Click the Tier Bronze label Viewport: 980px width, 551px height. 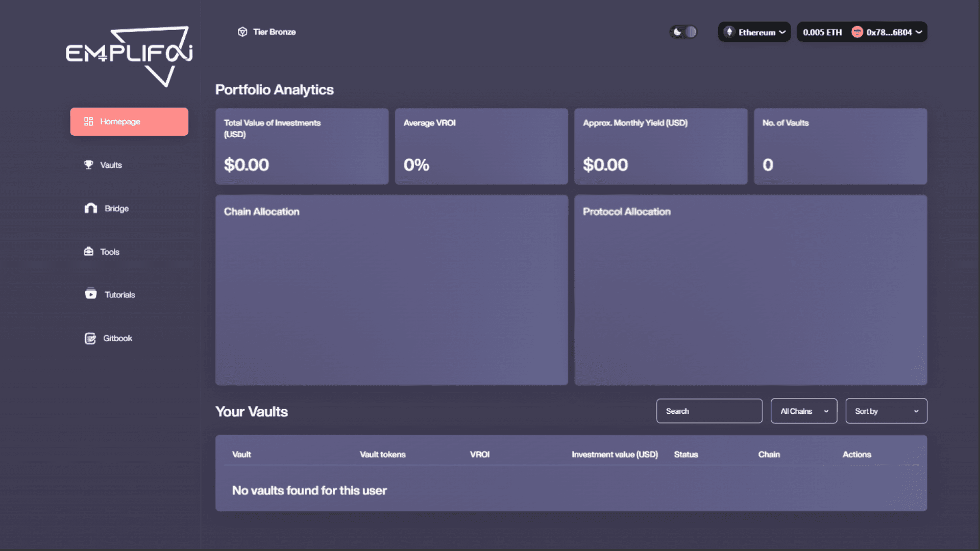(x=274, y=32)
